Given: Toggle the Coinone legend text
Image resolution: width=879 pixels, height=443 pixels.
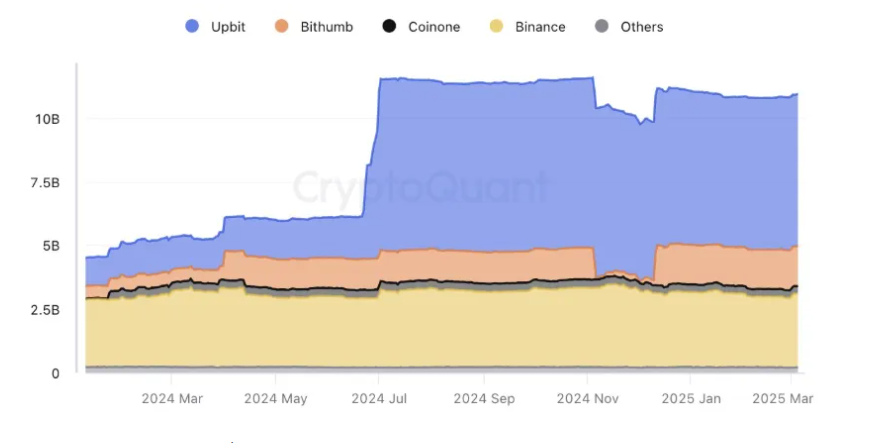Looking at the screenshot, I should tap(434, 27).
